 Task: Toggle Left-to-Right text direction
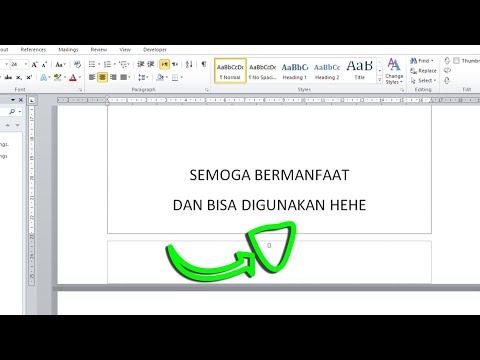click(165, 64)
